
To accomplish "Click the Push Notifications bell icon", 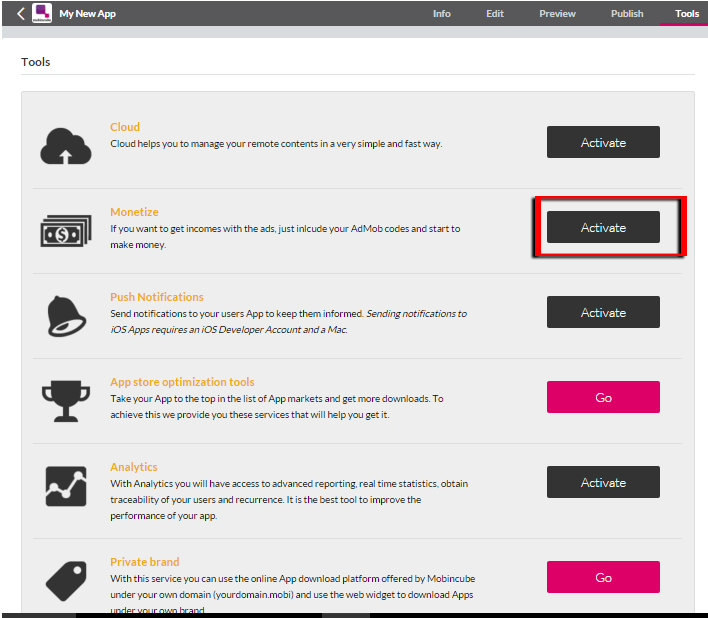I will coord(66,315).
